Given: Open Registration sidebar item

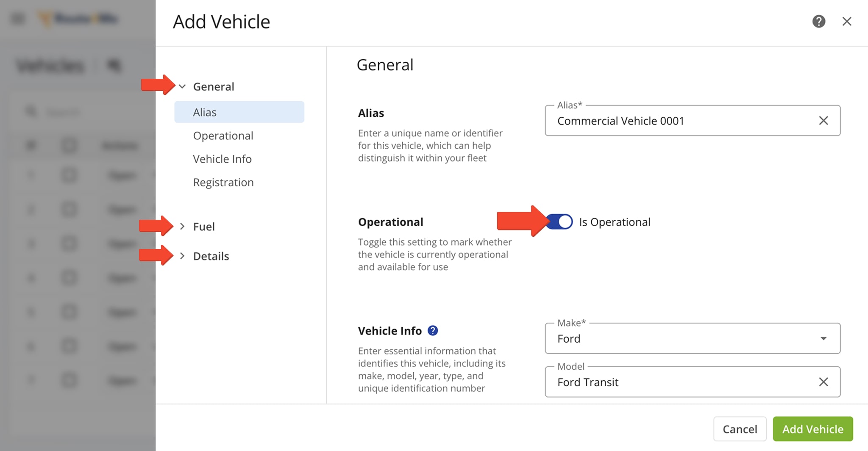Looking at the screenshot, I should tap(223, 183).
